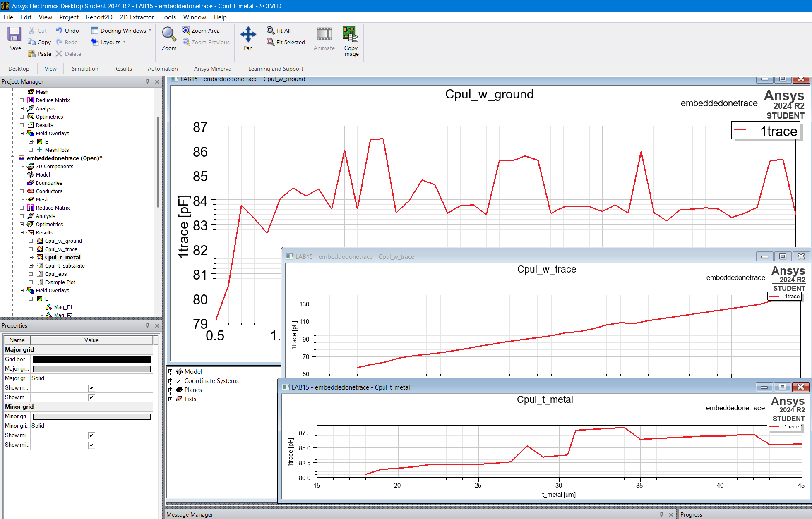This screenshot has width=812, height=519.
Task: Toggle last Minor grid Show checkbox
Action: pyautogui.click(x=91, y=445)
